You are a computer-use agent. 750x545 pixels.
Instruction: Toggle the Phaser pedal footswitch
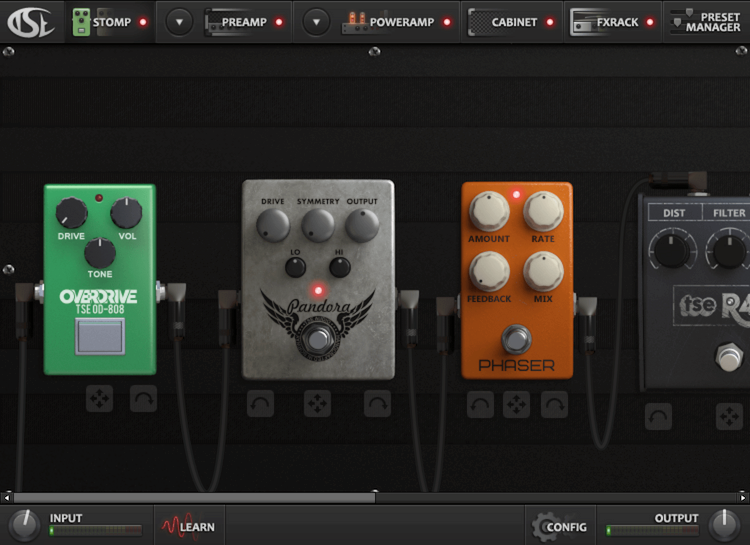coord(516,339)
